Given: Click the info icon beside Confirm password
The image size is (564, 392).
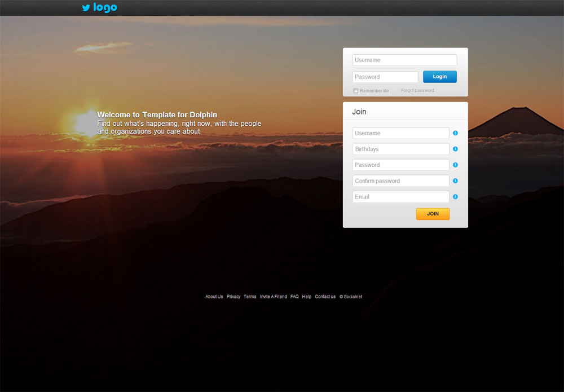Looking at the screenshot, I should (x=455, y=181).
